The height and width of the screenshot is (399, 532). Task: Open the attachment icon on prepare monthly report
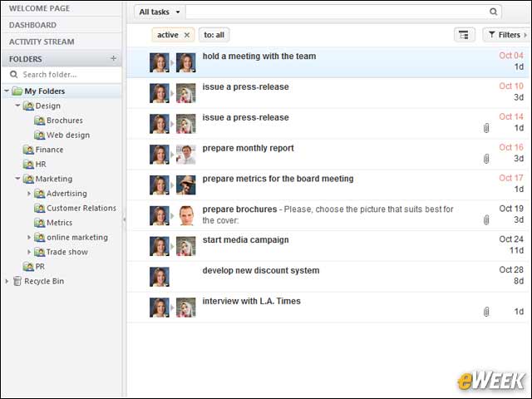(x=486, y=159)
